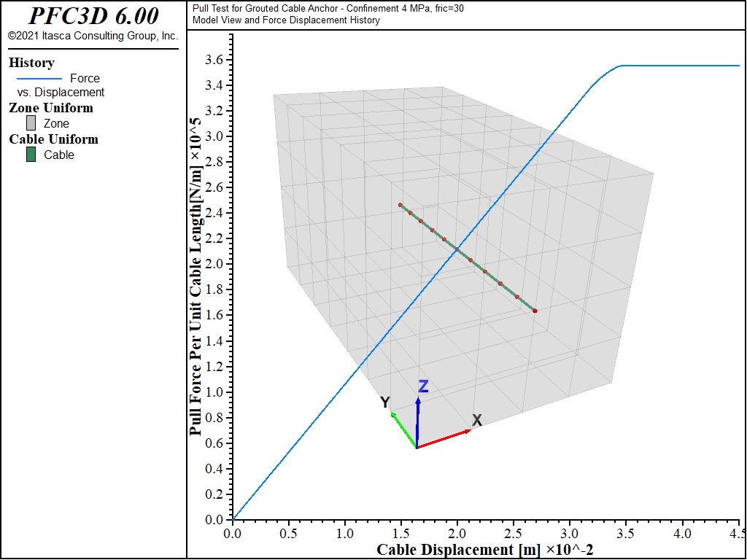This screenshot has width=747, height=560.
Task: Click the green Cable legend swatch
Action: pos(31,155)
